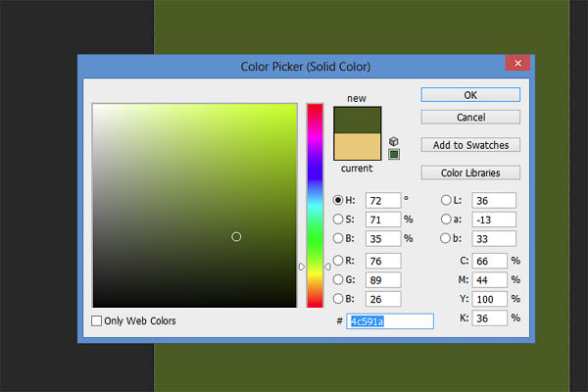Click the Lab b field showing 33

pos(494,239)
